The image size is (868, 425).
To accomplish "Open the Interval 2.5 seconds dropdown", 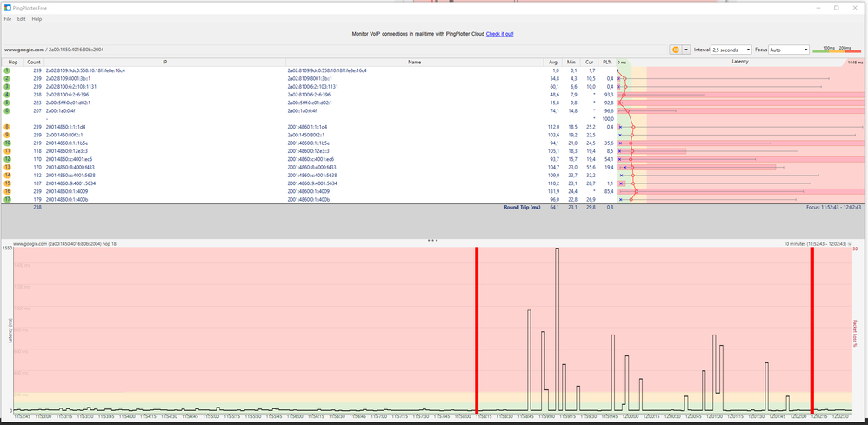I will tap(731, 50).
